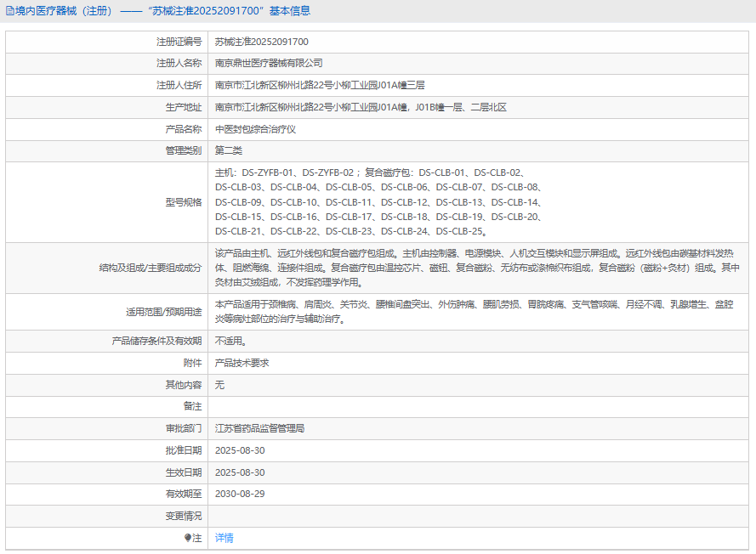Click model line starting 主机：DS-ZYFB-01

[370, 172]
